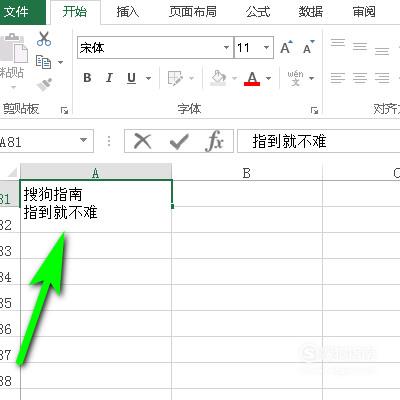Click the Middle Align icon
This screenshot has width=400, height=400.
(360, 47)
